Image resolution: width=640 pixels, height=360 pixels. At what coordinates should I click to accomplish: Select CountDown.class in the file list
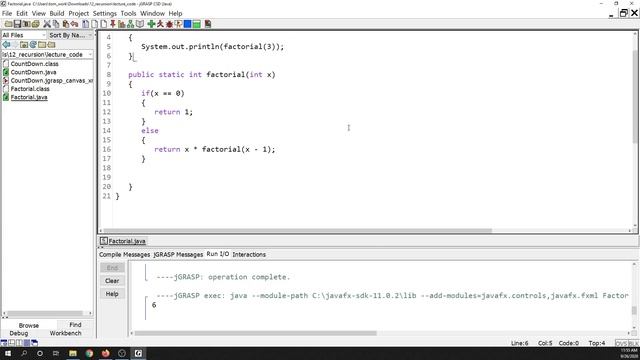pos(34,64)
